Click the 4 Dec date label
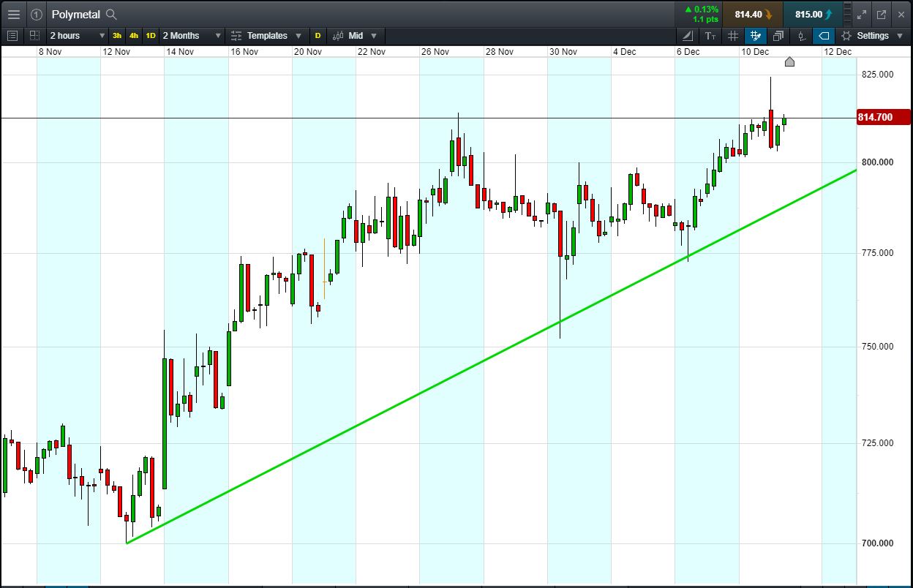The width and height of the screenshot is (913, 588). [624, 52]
